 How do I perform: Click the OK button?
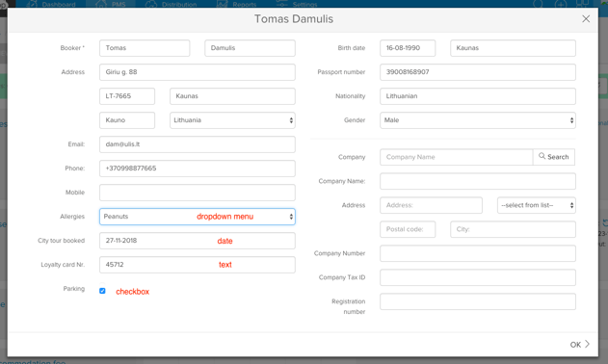tap(580, 344)
